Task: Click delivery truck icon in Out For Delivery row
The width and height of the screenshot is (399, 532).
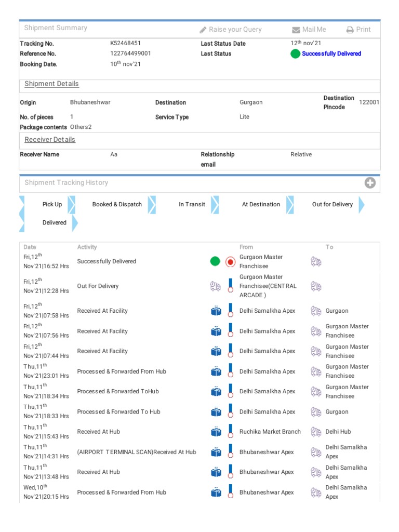Action: [215, 286]
